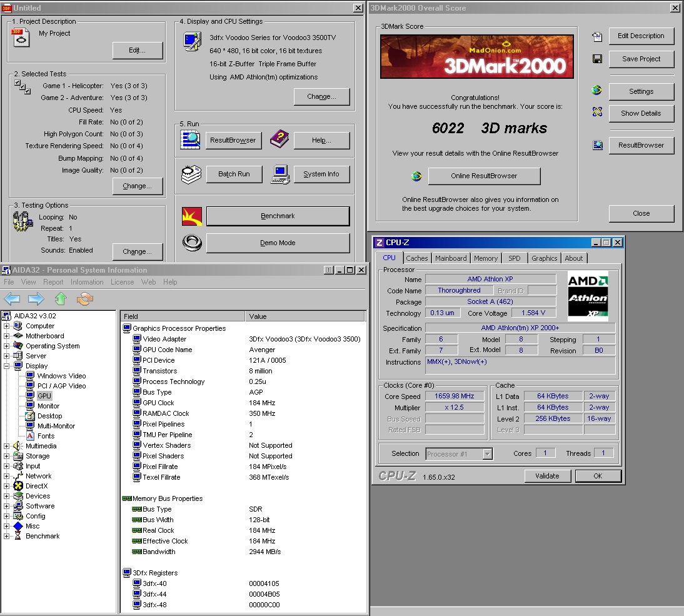The width and height of the screenshot is (684, 616).
Task: Click the My Project 3DMark document icon
Action: click(20, 37)
